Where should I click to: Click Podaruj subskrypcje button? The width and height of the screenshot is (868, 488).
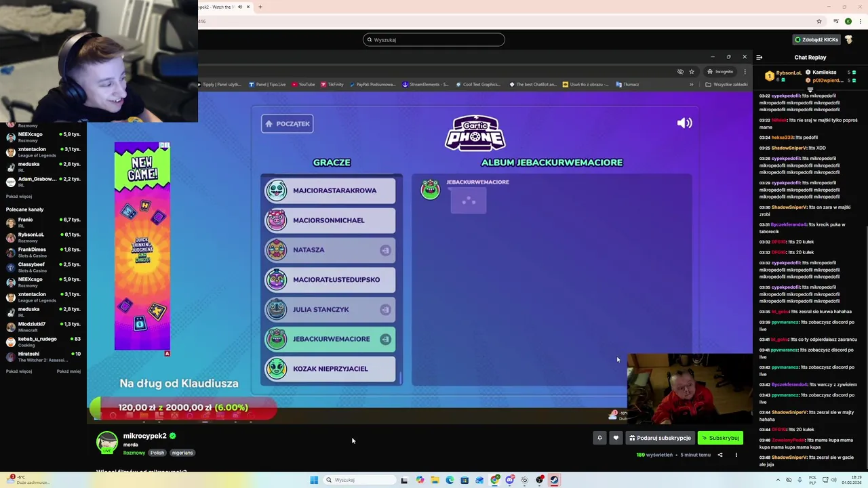(660, 438)
